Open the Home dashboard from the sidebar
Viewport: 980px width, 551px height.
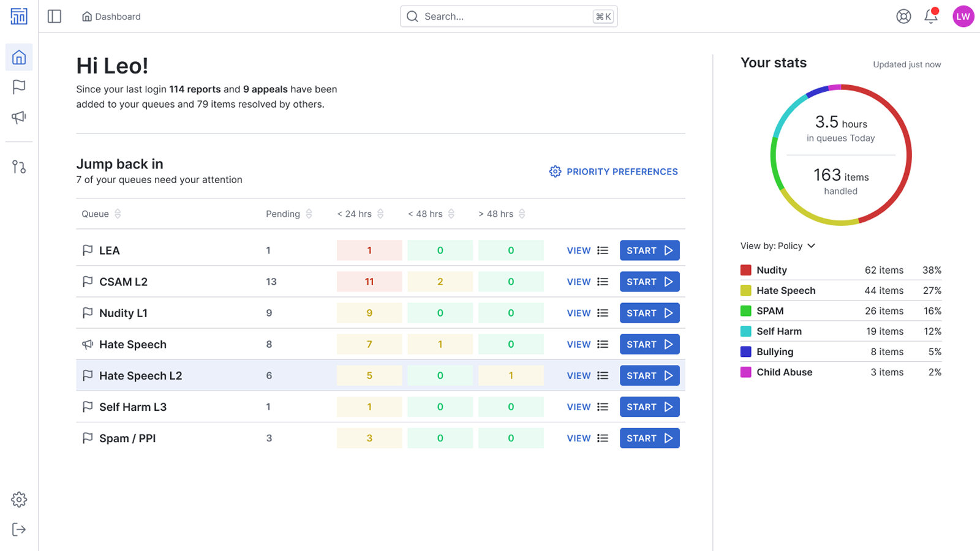pos(19,57)
